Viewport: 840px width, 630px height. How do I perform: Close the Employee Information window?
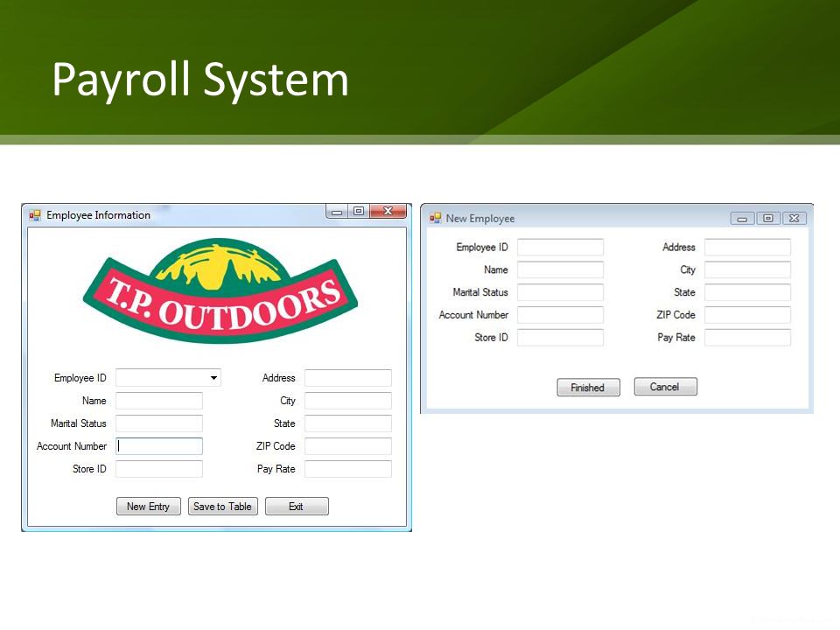(388, 212)
